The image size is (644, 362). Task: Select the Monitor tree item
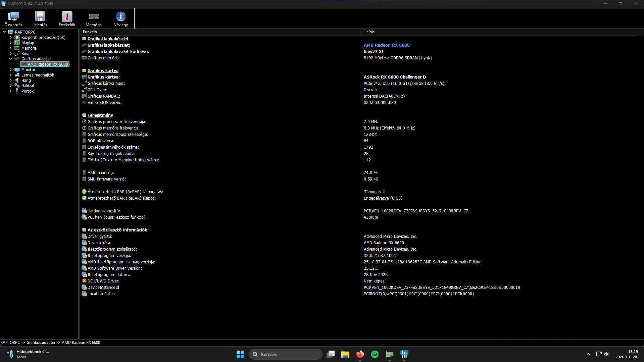click(28, 70)
